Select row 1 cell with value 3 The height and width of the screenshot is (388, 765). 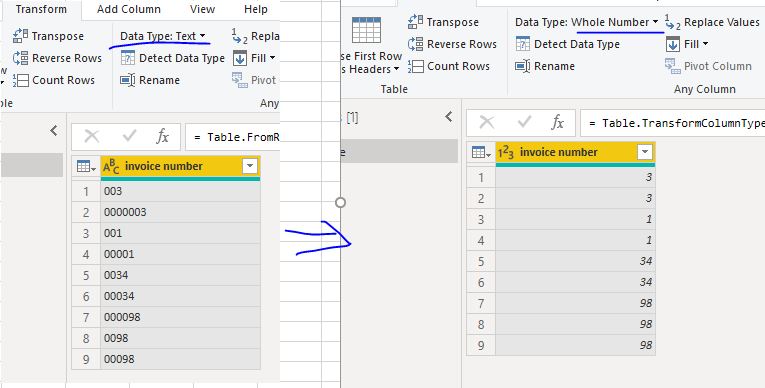(576, 177)
